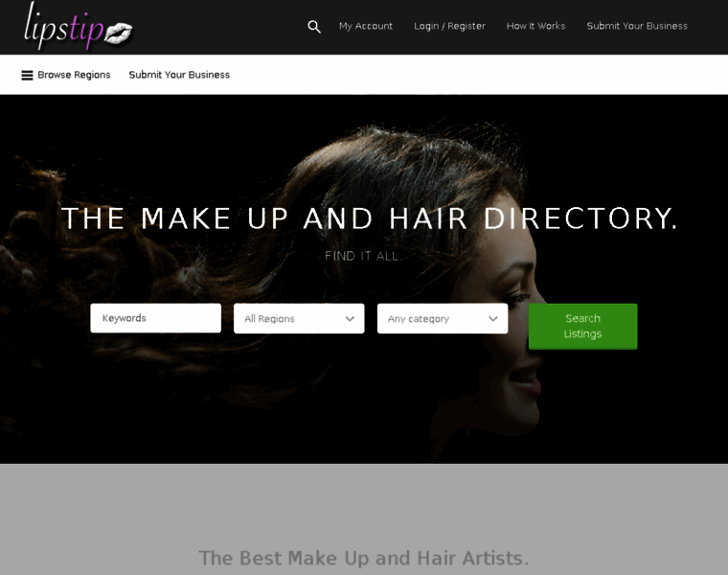Open the Browse Regions hamburger icon
The image size is (728, 575).
tap(27, 76)
